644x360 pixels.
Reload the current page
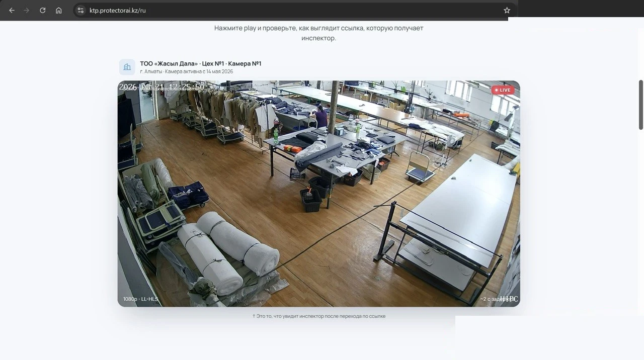click(43, 10)
